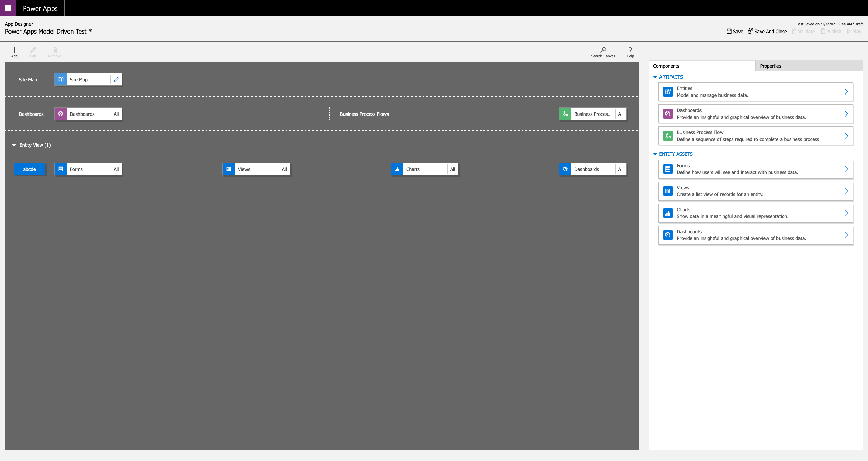Select the Components tab

point(666,66)
